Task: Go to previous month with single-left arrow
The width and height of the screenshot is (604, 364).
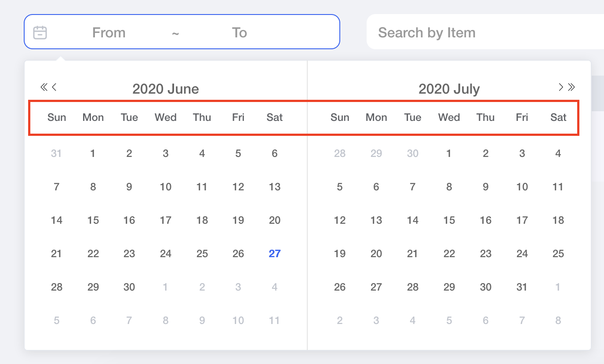Action: pos(55,87)
